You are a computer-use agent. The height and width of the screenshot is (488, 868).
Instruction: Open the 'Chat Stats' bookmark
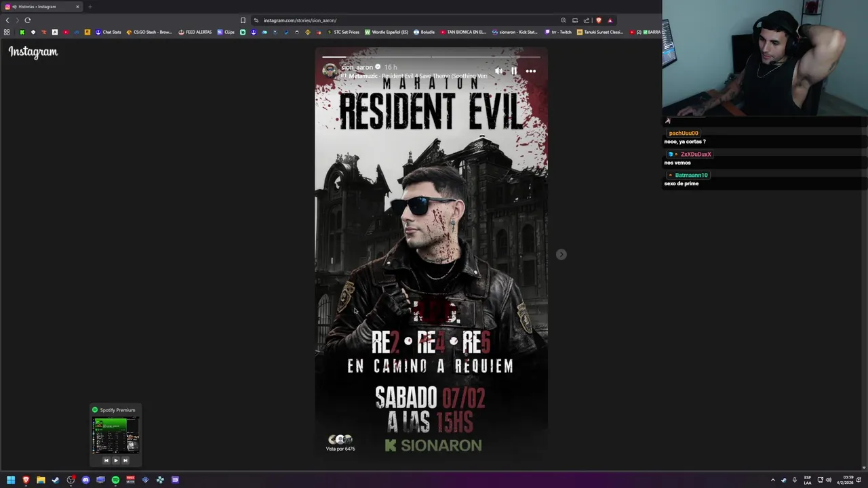(x=108, y=32)
